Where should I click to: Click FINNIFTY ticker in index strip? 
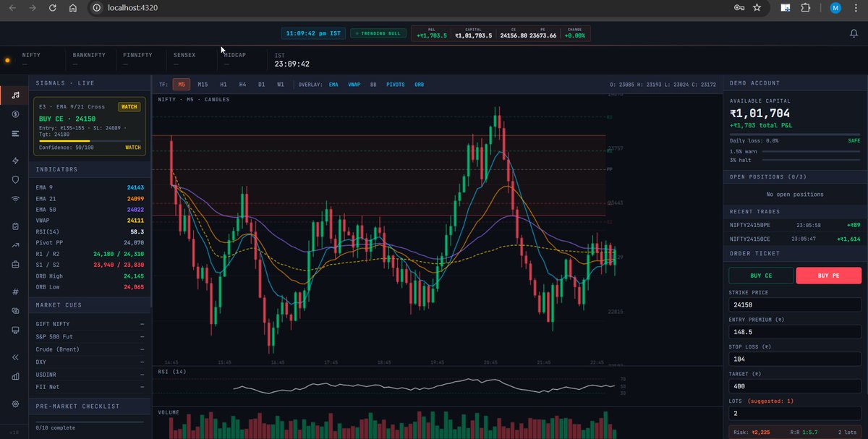pos(140,59)
